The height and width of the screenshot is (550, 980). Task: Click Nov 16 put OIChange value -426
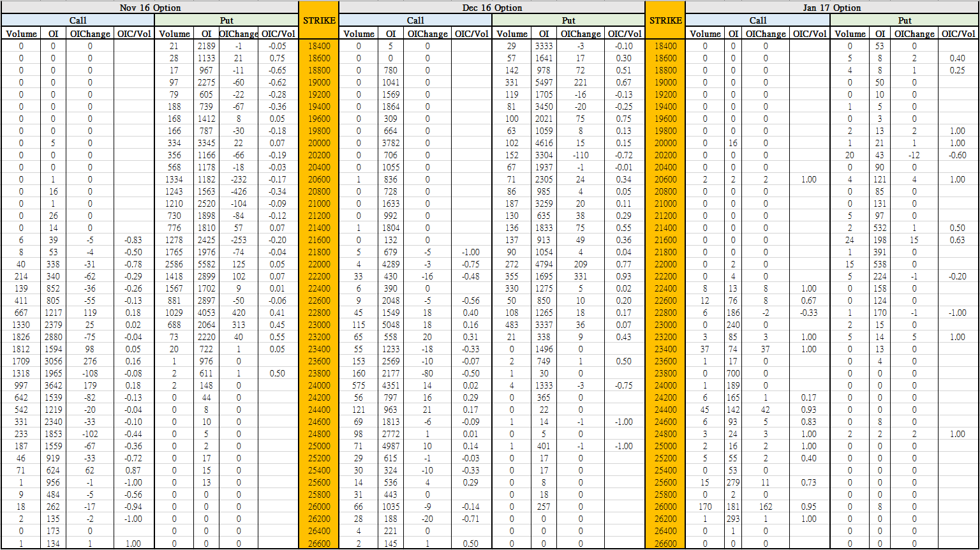point(239,191)
